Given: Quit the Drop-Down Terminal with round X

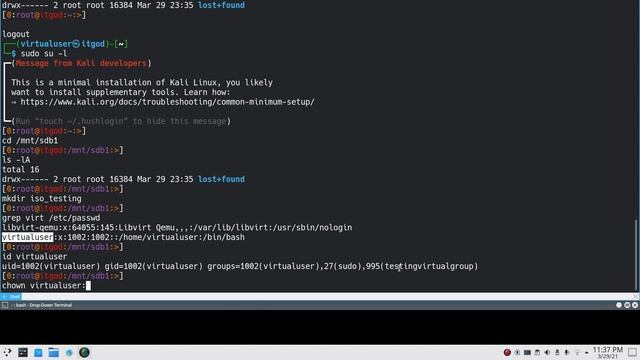Looking at the screenshot, I should click(x=635, y=305).
